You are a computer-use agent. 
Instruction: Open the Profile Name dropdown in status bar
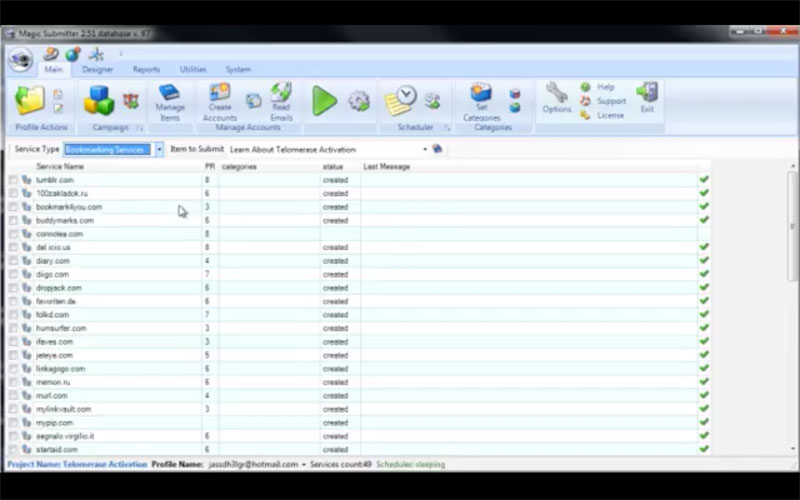click(x=304, y=465)
